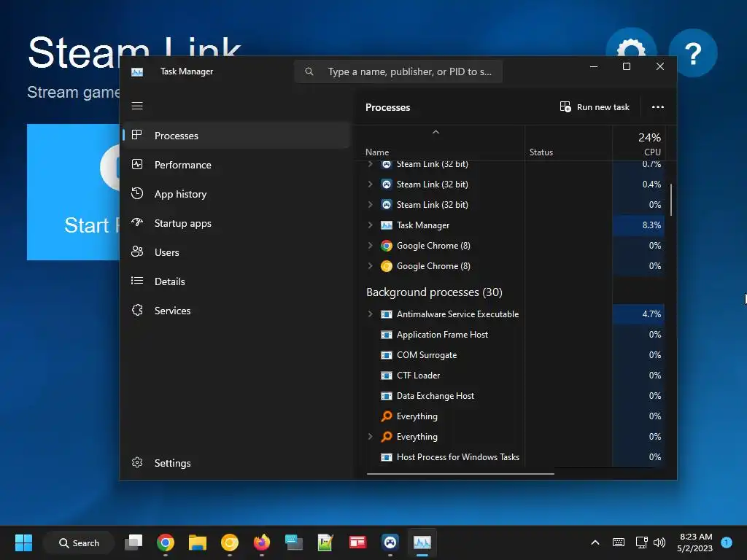Screen dimensions: 747x560
Task: Click the Task Manager search input field
Action: point(398,71)
